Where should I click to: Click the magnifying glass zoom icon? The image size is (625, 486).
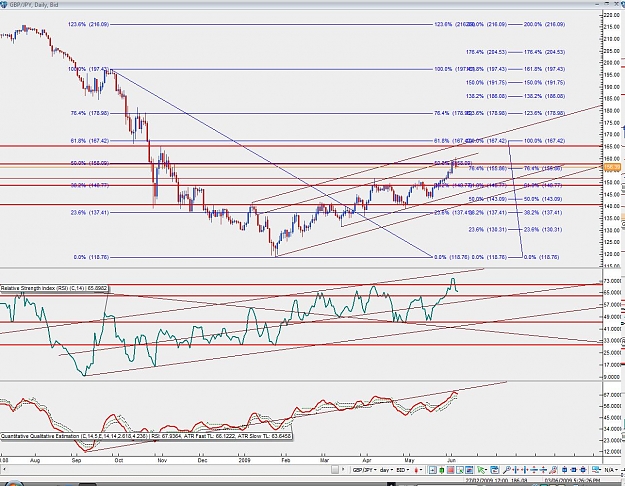click(507, 470)
